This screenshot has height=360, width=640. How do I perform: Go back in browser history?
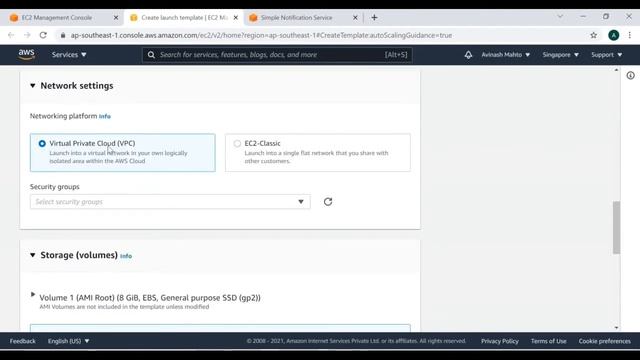click(x=11, y=35)
